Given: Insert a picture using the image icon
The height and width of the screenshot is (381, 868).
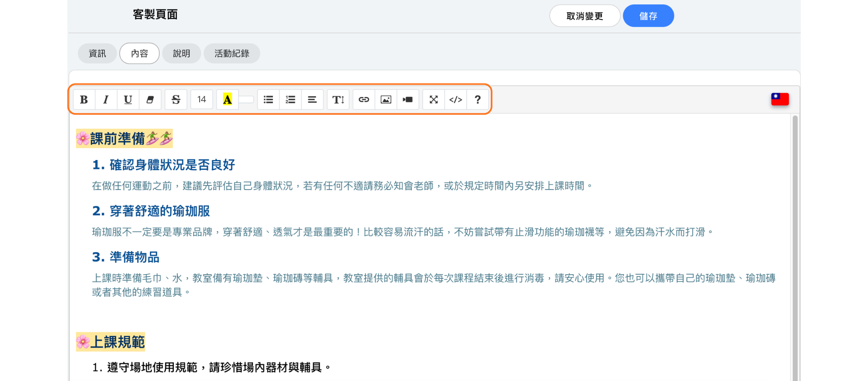Looking at the screenshot, I should (386, 99).
